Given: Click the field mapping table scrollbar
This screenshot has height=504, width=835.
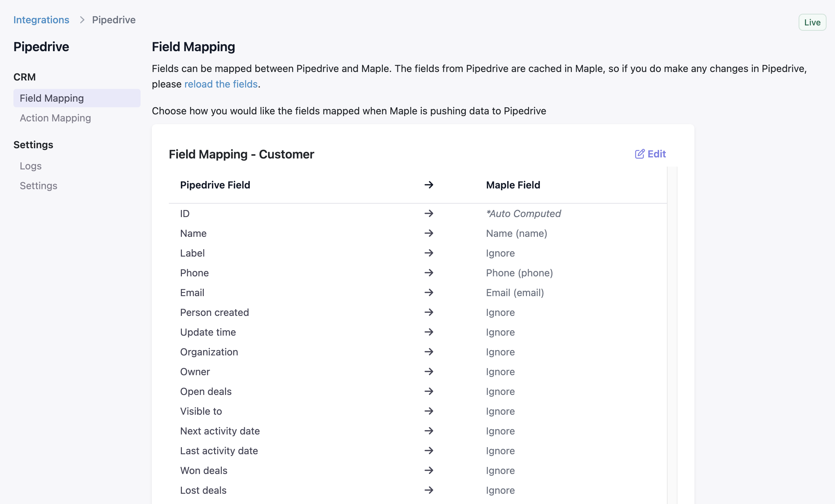Looking at the screenshot, I should pos(672,318).
